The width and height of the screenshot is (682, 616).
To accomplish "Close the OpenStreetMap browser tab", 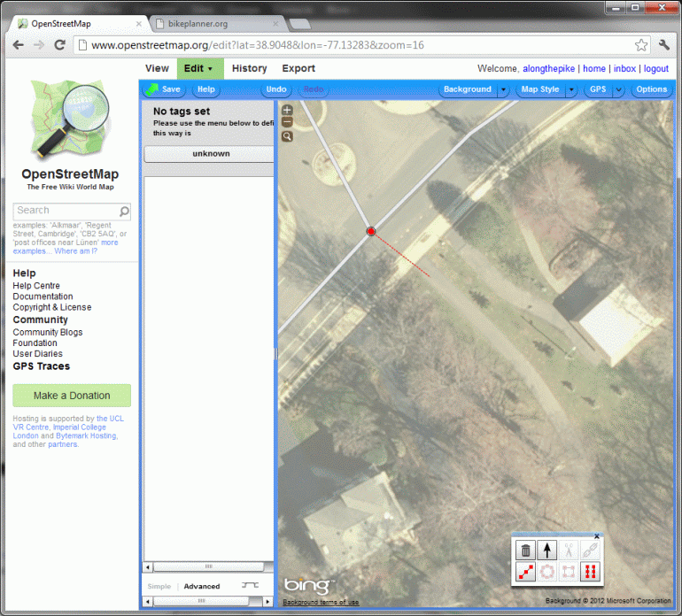I will pyautogui.click(x=139, y=24).
